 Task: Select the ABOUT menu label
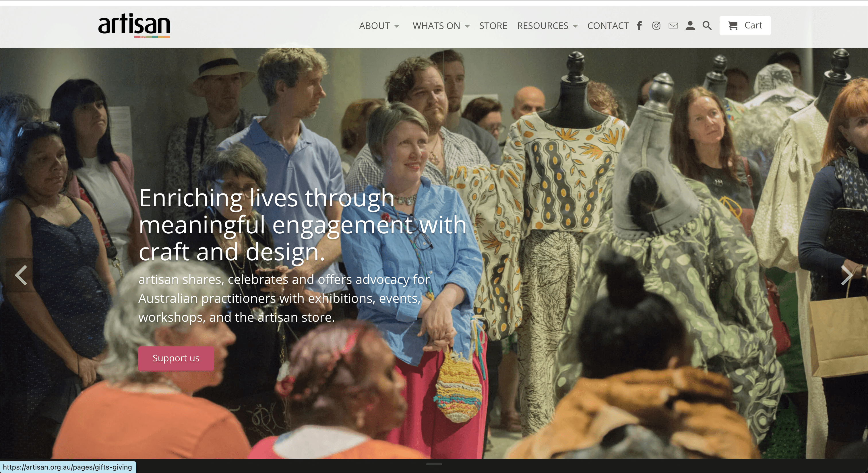(374, 26)
